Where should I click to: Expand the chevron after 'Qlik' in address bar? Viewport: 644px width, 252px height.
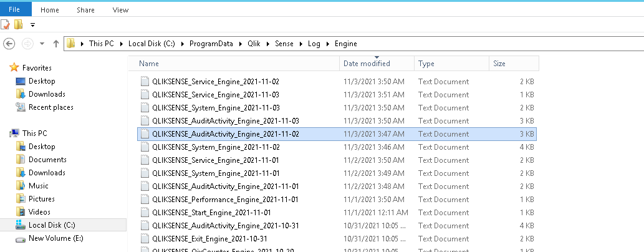(x=268, y=44)
